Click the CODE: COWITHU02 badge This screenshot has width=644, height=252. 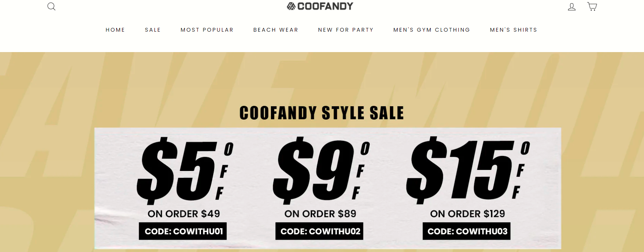[x=319, y=231]
